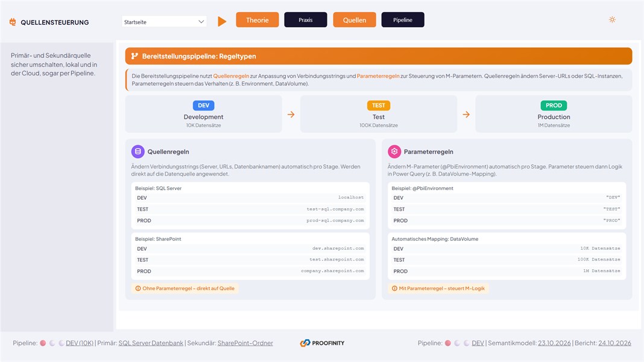This screenshot has height=362, width=644.
Task: Select the TEST stage badge
Action: [x=379, y=105]
